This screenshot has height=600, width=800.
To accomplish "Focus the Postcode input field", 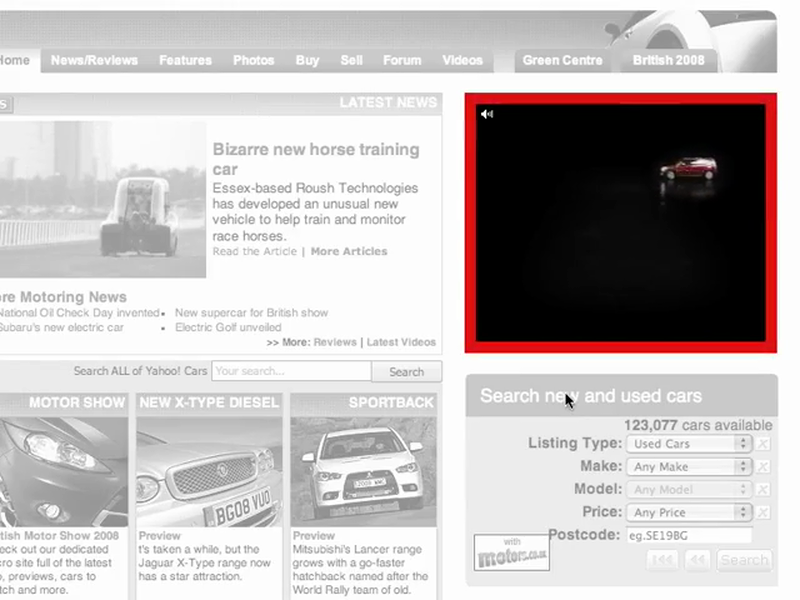I will [x=689, y=536].
